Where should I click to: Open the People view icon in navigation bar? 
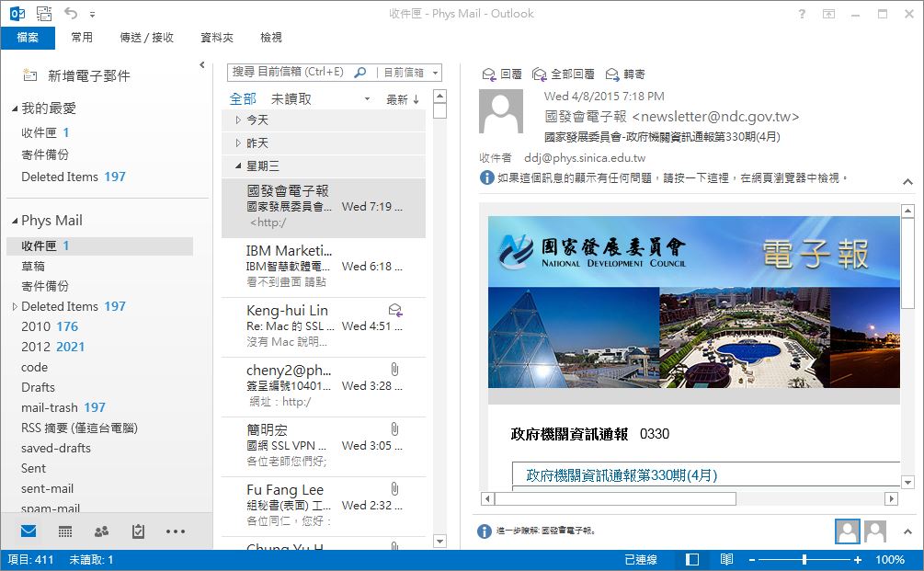[x=101, y=531]
